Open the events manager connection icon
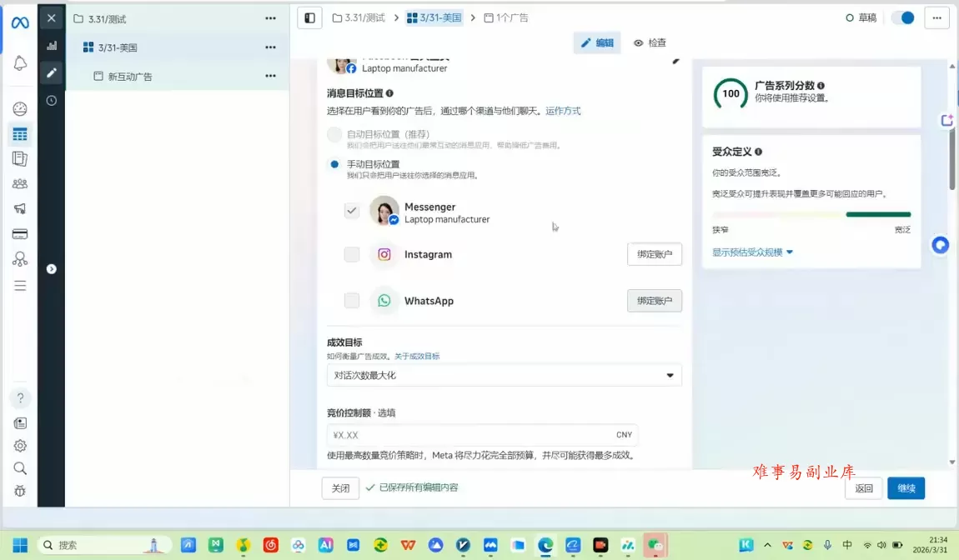The height and width of the screenshot is (560, 959). (19, 259)
